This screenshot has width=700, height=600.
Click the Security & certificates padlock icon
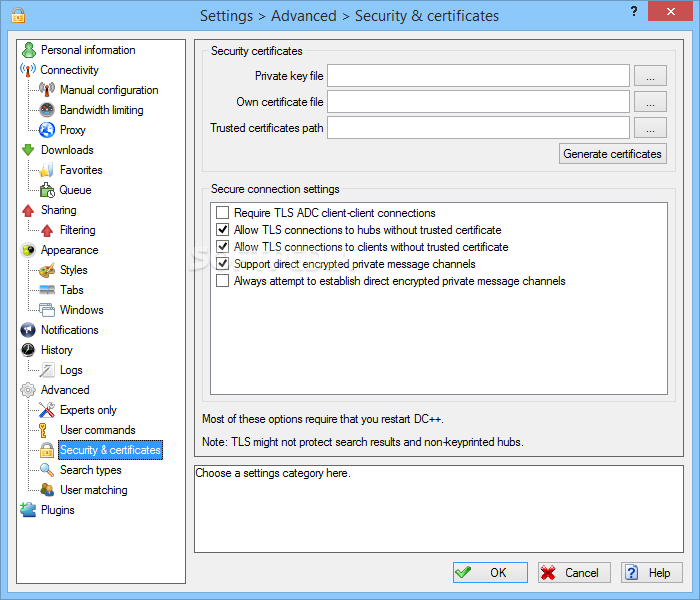pos(47,450)
